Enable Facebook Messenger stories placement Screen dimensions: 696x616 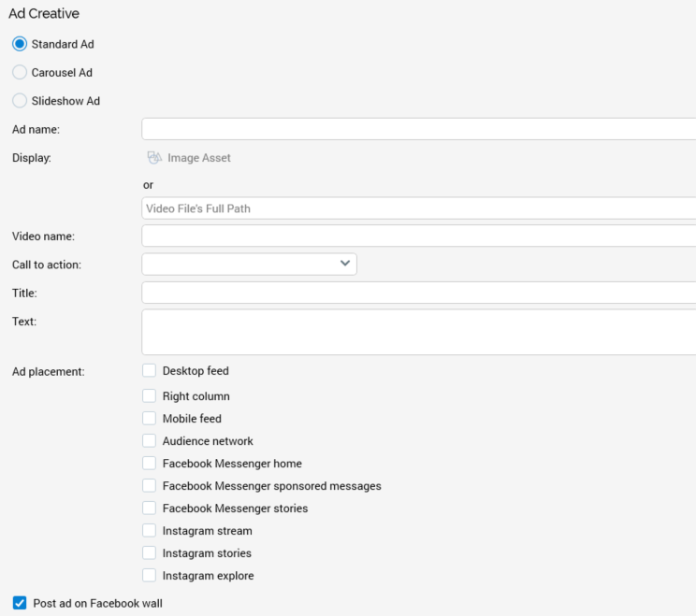pos(150,509)
